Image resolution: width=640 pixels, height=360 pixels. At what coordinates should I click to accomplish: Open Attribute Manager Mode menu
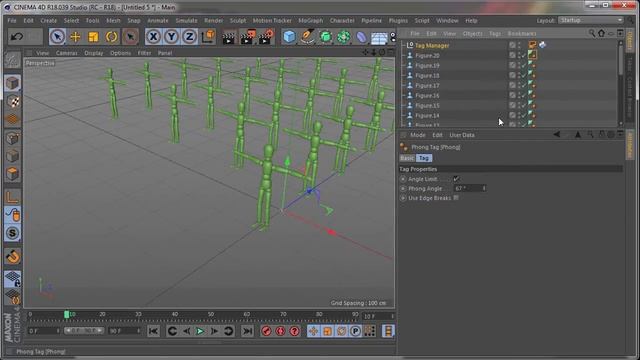[418, 135]
